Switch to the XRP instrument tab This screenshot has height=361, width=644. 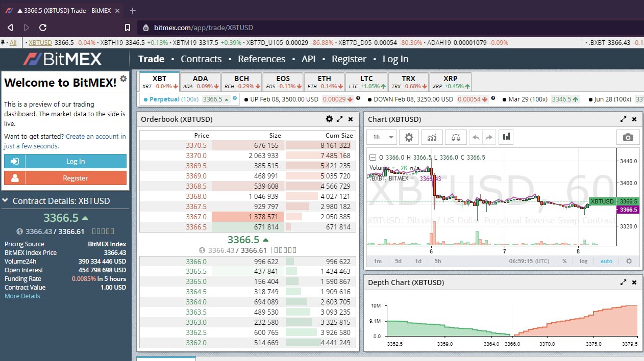(450, 82)
